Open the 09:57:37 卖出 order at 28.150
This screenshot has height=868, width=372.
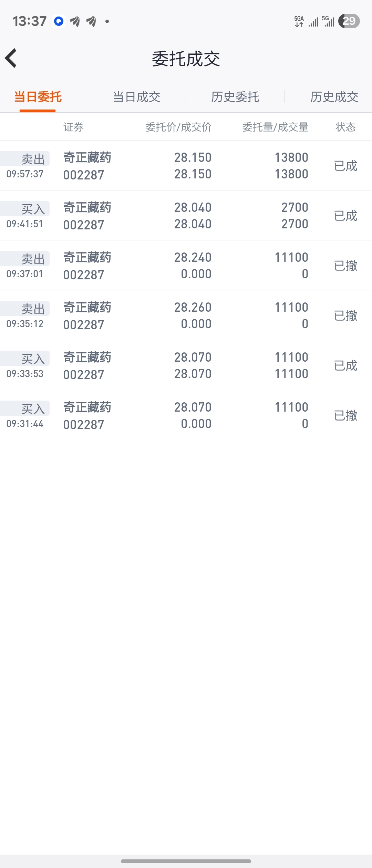(186, 166)
